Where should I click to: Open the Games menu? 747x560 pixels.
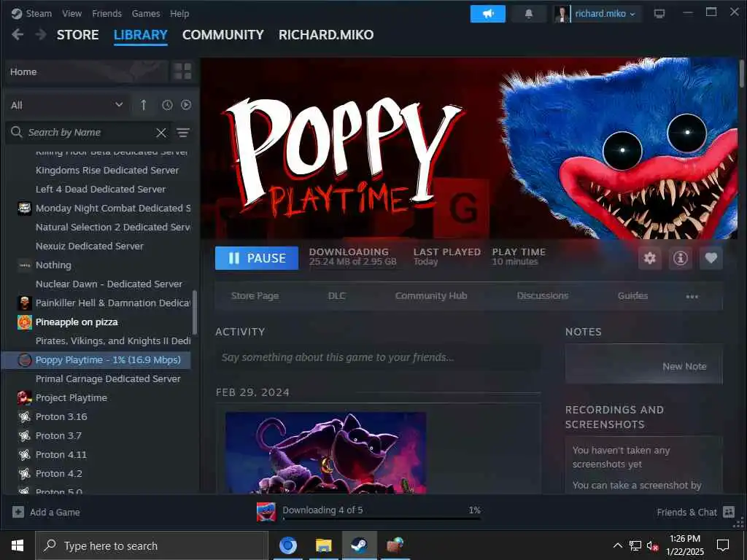[x=146, y=13]
